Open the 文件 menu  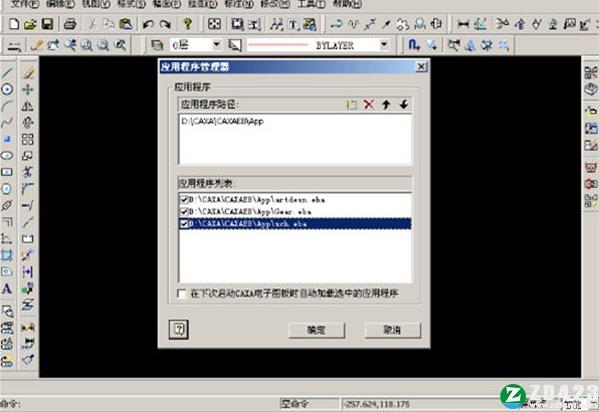[24, 4]
